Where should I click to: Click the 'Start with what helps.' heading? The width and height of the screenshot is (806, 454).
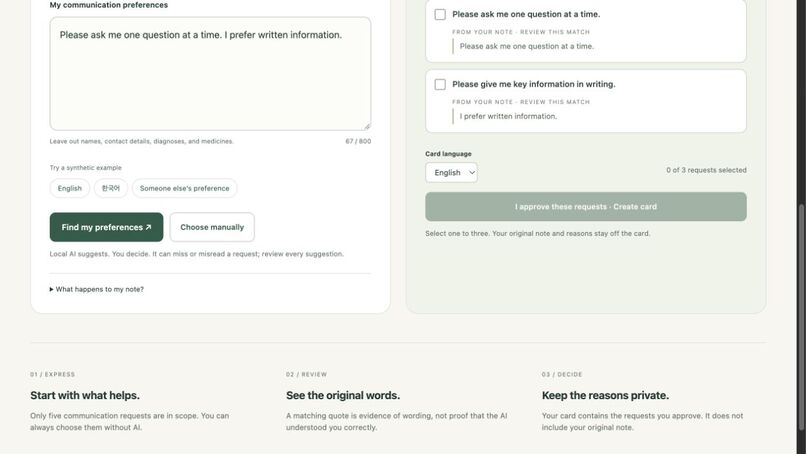[85, 395]
